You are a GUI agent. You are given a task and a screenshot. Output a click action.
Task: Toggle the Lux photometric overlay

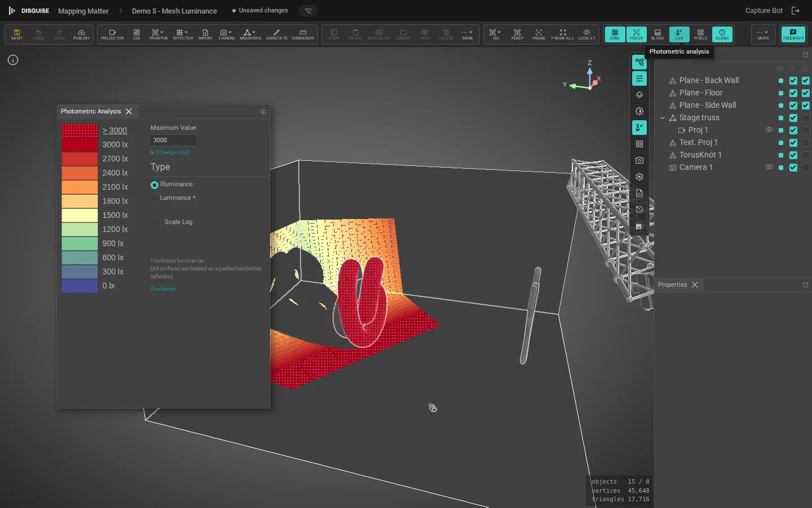(679, 34)
